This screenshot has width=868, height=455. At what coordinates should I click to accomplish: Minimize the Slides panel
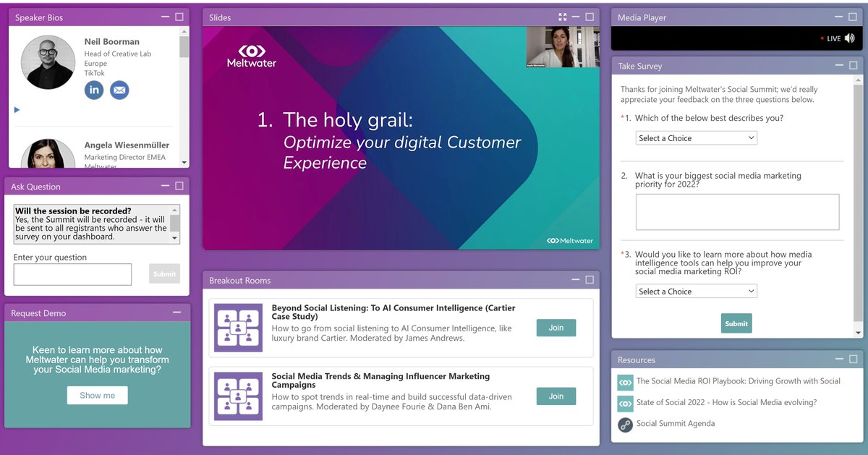click(576, 17)
